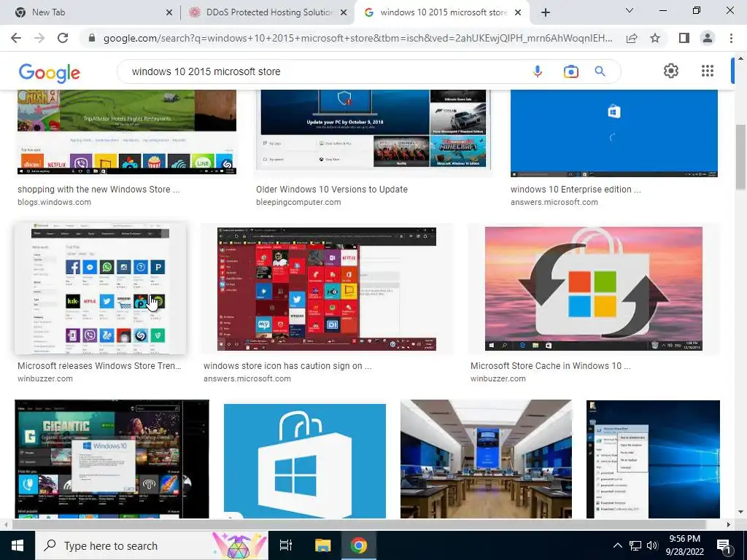Viewport: 747px width, 560px height.
Task: Open the notification center icon
Action: click(x=724, y=545)
